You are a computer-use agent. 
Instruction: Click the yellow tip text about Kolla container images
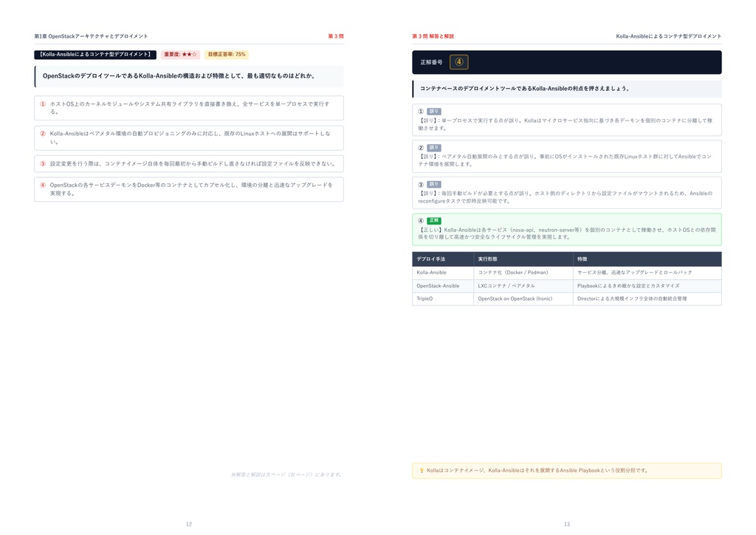pyautogui.click(x=537, y=471)
